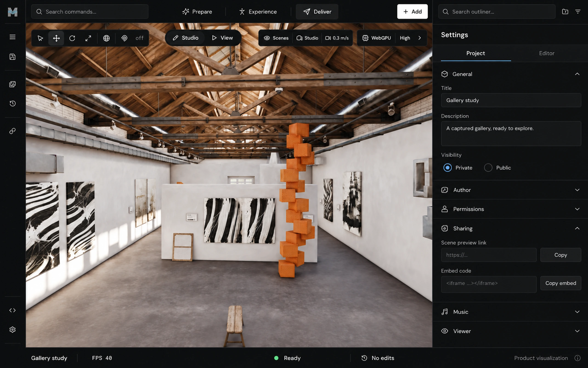This screenshot has height=368, width=588.
Task: Open the code editor sidebar icon
Action: tap(12, 310)
